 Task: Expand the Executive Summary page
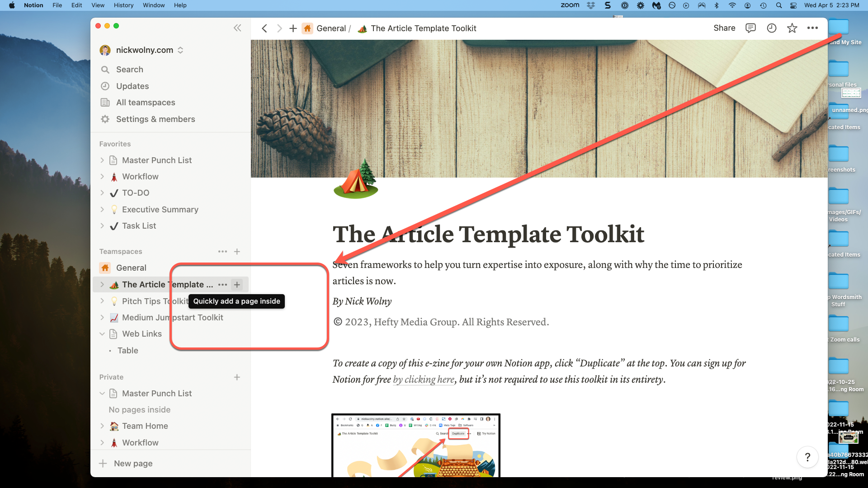point(102,209)
